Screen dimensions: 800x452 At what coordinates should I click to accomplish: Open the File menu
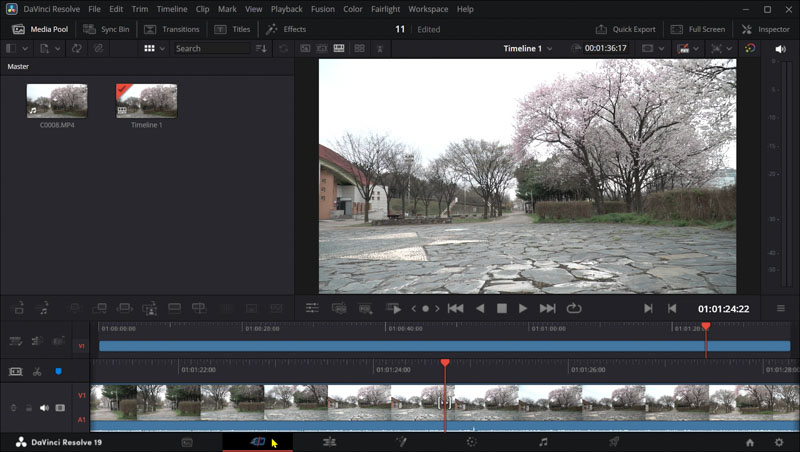(94, 9)
